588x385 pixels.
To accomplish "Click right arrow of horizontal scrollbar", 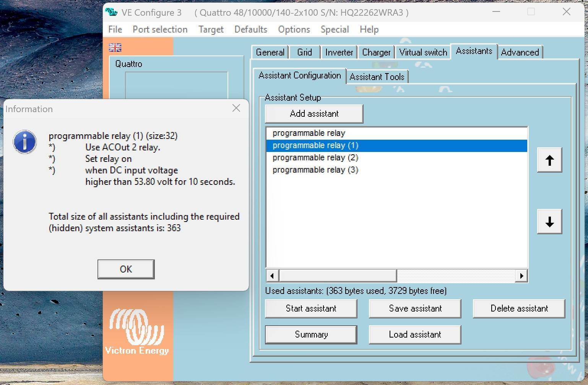I will (521, 276).
